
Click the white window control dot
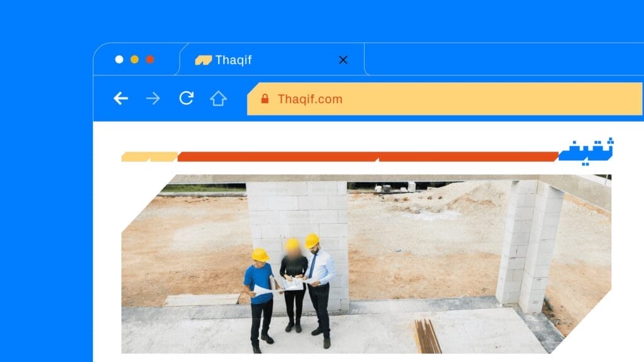tap(119, 60)
